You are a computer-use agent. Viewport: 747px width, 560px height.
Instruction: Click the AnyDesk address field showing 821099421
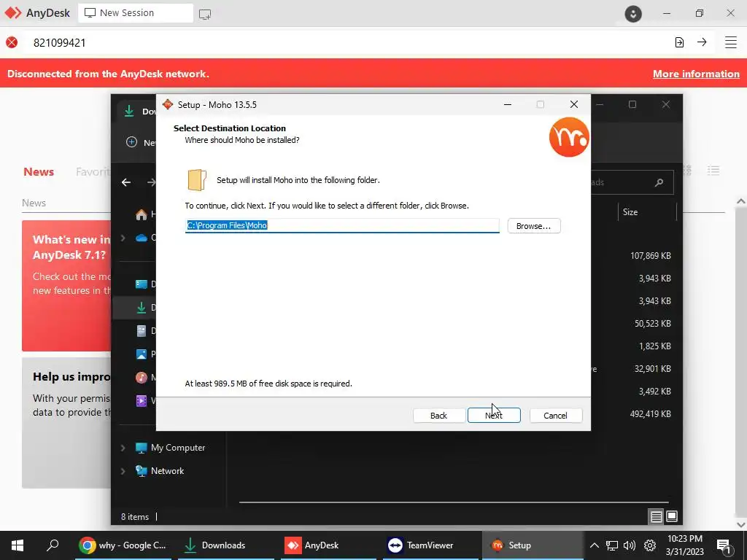click(x=343, y=42)
